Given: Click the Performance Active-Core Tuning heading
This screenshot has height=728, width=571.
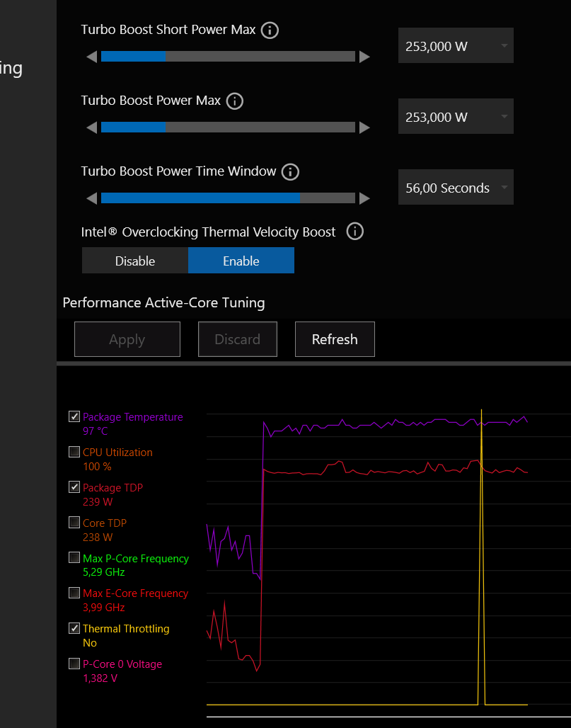Looking at the screenshot, I should [163, 302].
